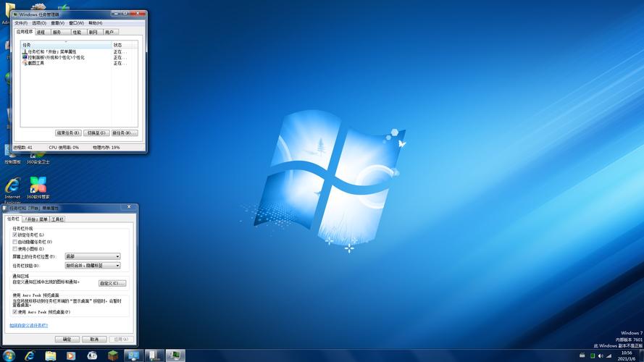The width and height of the screenshot is (644, 362).
Task: Enable 自动隐藏任务栏 checkbox
Action: click(x=14, y=242)
